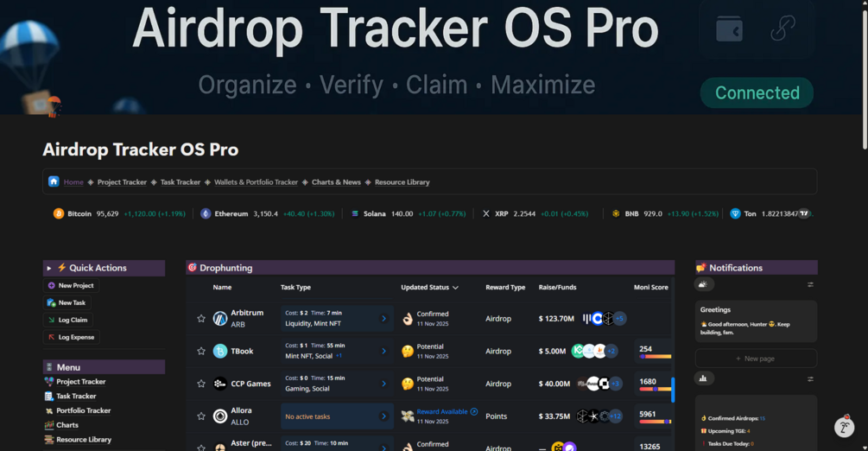Click the Ton icon in the ticker
Image resolution: width=868 pixels, height=451 pixels.
click(735, 213)
